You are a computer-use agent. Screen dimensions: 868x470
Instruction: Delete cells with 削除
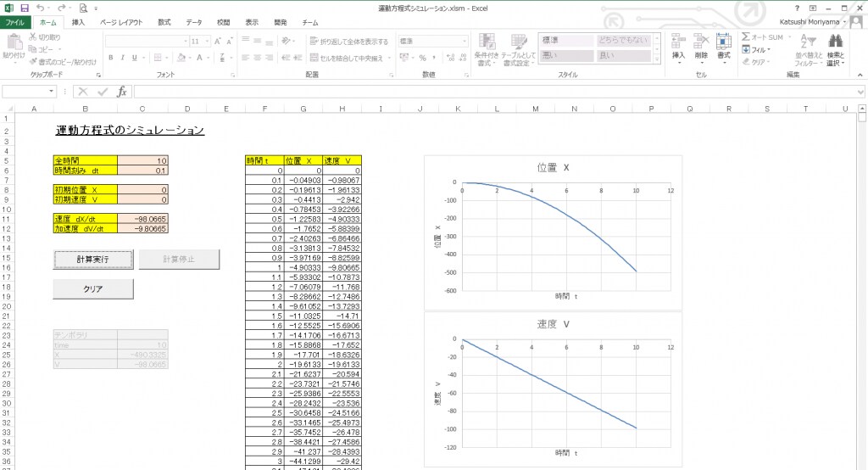701,48
